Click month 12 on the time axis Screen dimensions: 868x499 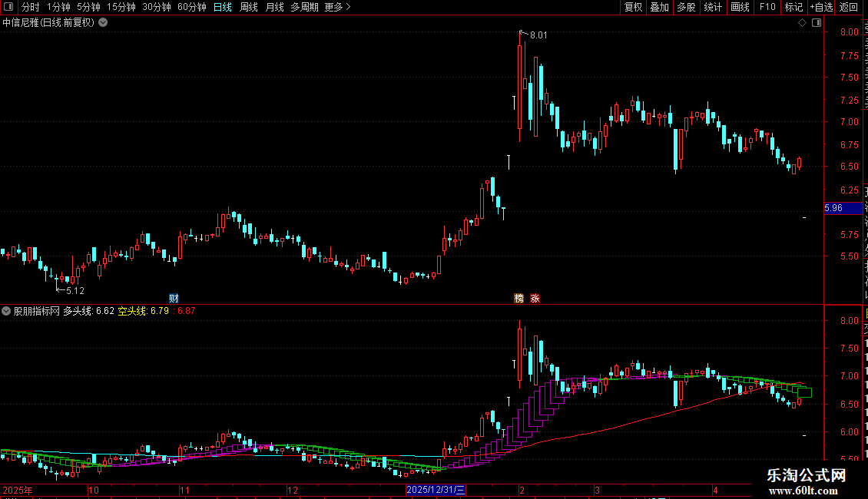point(293,490)
